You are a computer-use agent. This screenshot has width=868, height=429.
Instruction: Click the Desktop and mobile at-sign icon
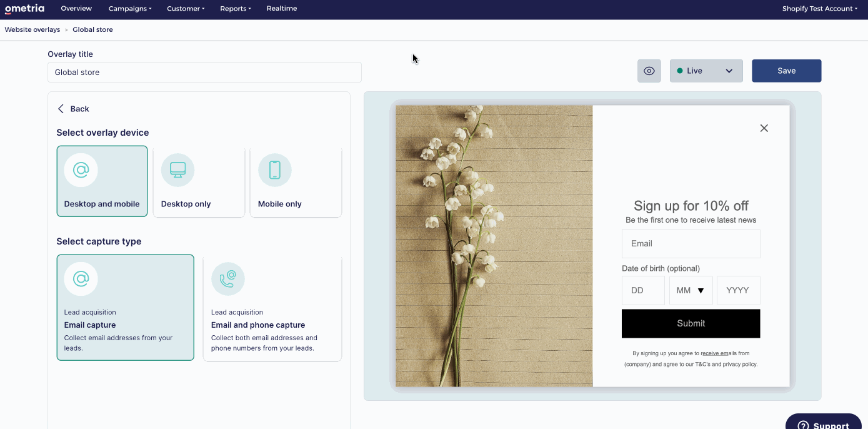coord(81,170)
